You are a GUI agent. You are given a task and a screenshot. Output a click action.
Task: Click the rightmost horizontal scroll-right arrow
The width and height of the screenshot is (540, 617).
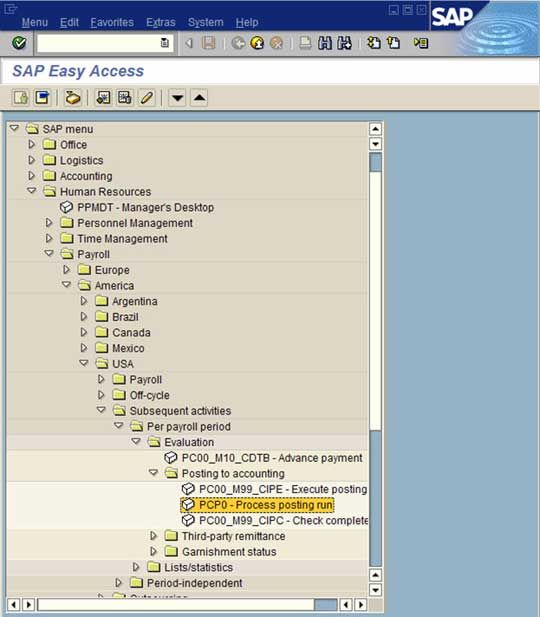[361, 604]
